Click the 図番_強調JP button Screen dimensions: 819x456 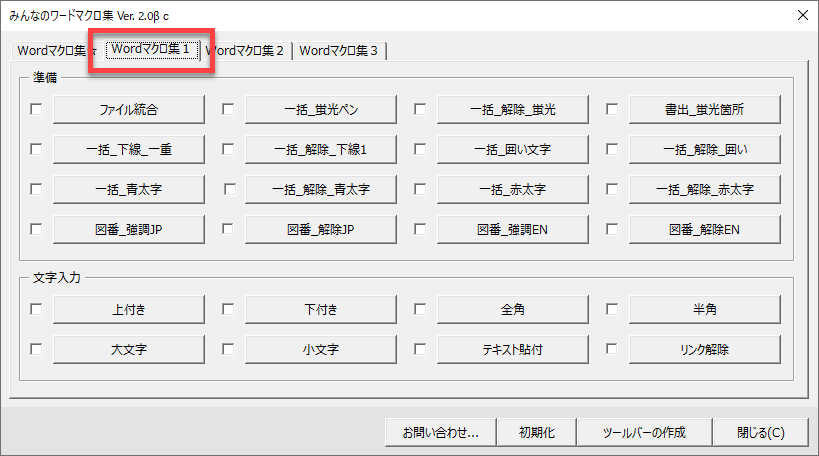coord(129,229)
